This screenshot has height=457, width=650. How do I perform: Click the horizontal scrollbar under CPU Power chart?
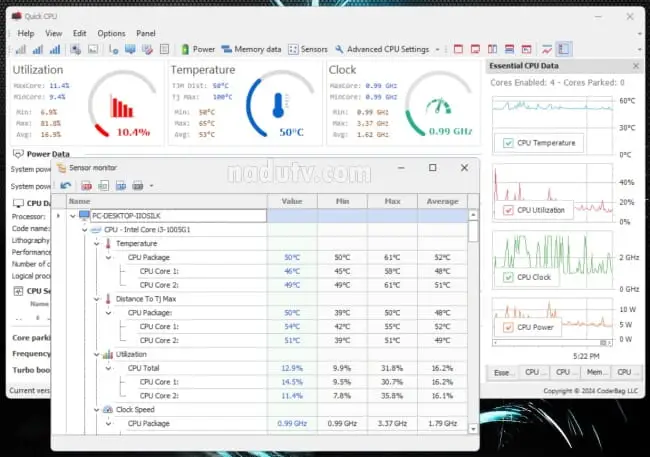(553, 343)
